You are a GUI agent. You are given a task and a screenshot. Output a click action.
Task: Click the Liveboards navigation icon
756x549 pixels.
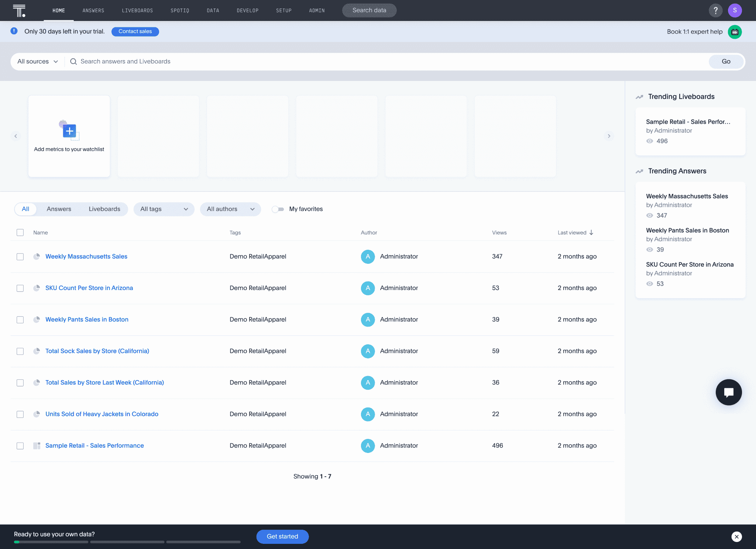click(x=137, y=11)
